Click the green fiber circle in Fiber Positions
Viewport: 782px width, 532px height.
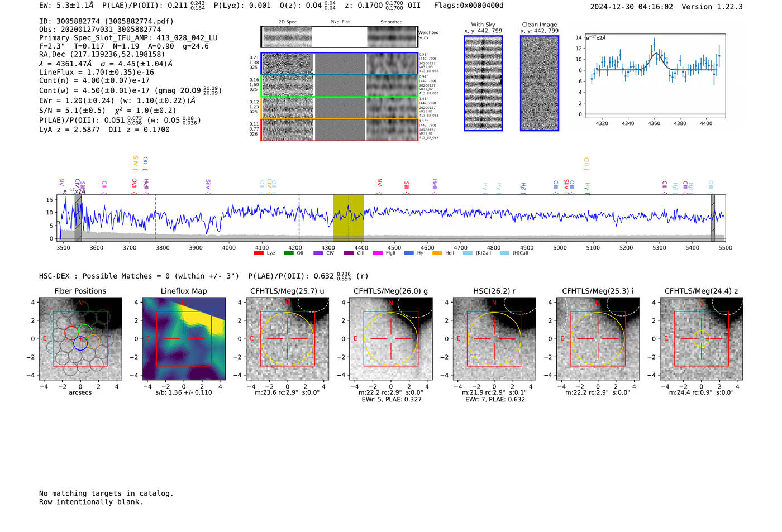pyautogui.click(x=85, y=331)
